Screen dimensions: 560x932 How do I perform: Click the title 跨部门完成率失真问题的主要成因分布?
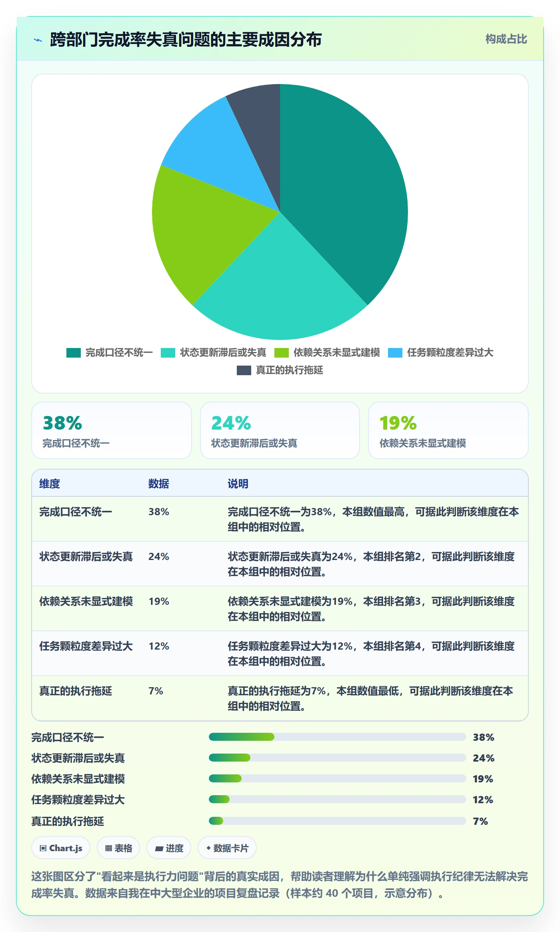coord(186,40)
